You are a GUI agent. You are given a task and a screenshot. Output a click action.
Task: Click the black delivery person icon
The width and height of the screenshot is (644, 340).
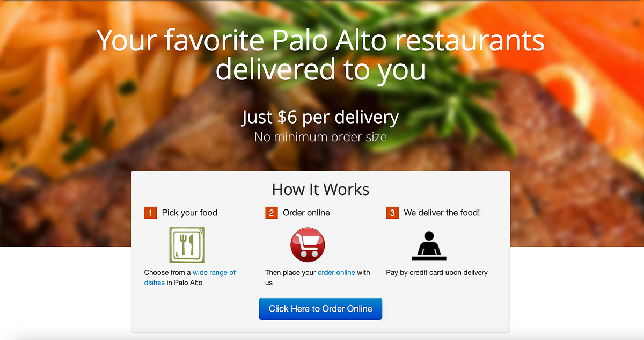click(x=429, y=245)
